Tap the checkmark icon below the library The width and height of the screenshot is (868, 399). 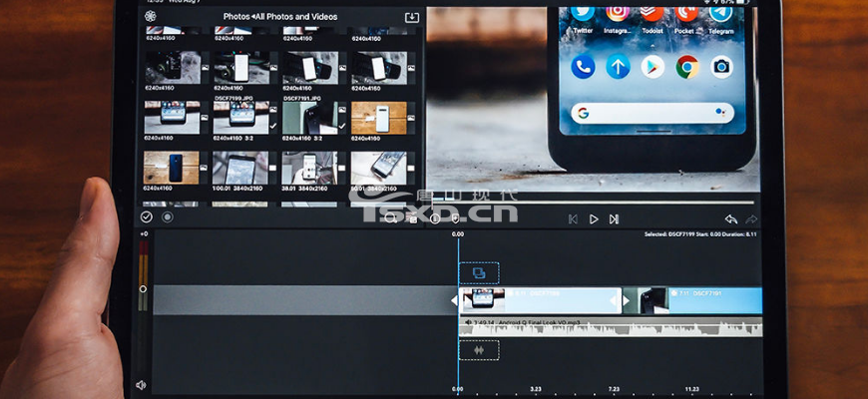(x=146, y=216)
